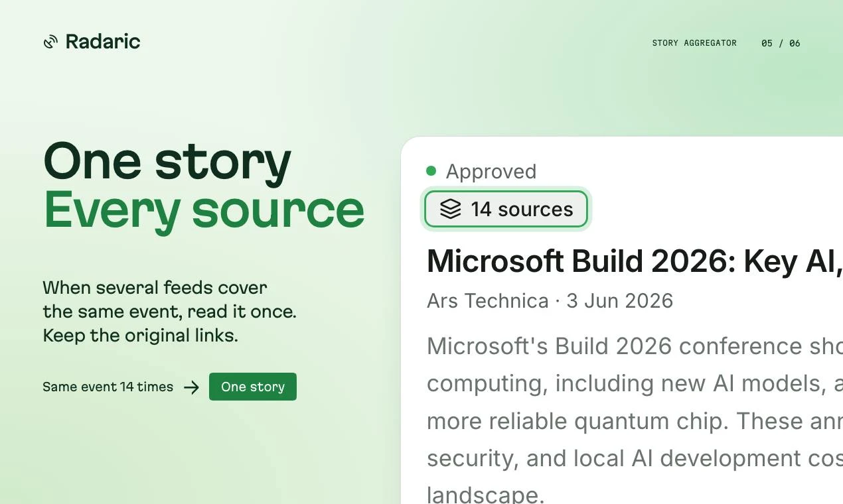
Task: Click the story summary starting 'Microsoft's Build 2026 conference'
Action: pyautogui.click(x=635, y=420)
